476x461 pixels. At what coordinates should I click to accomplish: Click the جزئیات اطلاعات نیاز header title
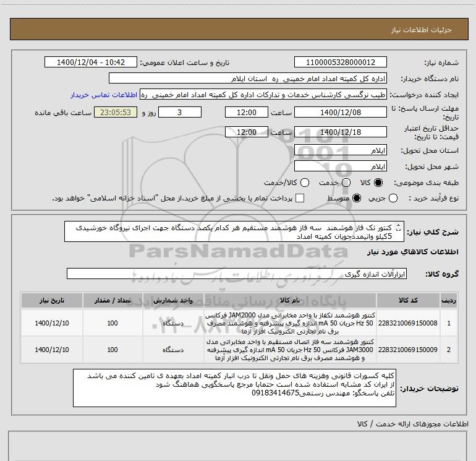coord(422,30)
